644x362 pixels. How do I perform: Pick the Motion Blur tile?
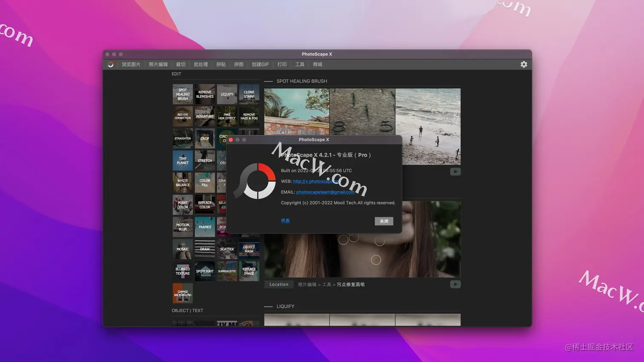click(x=183, y=227)
